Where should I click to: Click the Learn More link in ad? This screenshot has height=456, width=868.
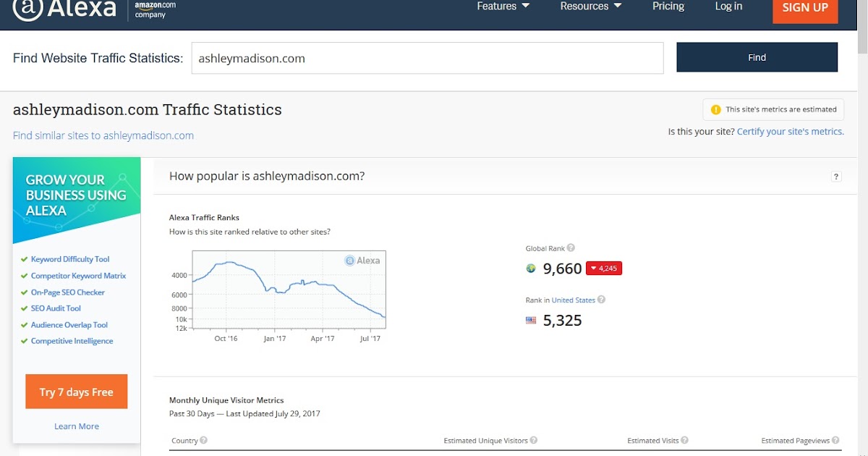(x=77, y=426)
